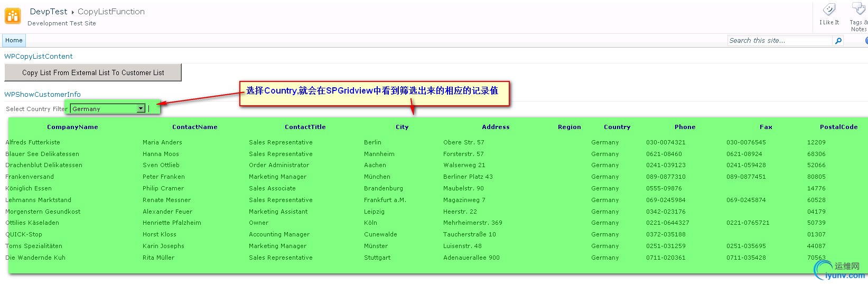The height and width of the screenshot is (284, 868).
Task: Click contact name Horst Kloss
Action: pos(160,234)
